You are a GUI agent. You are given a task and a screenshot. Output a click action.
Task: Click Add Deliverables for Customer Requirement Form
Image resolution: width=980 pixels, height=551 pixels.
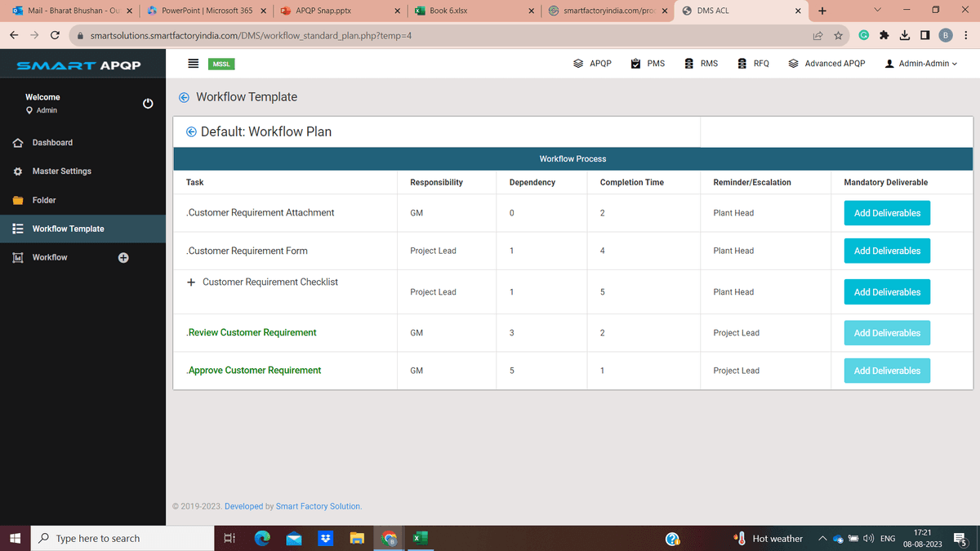887,251
